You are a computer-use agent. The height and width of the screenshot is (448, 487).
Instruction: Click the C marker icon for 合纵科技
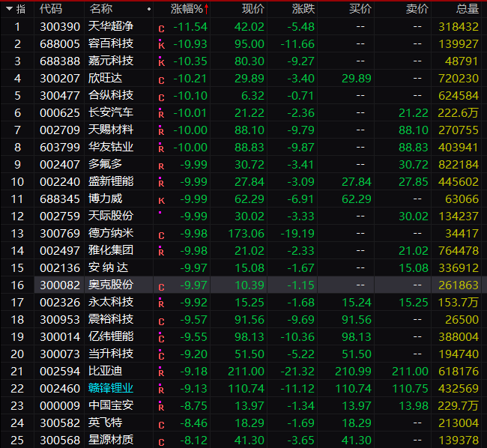pyautogui.click(x=161, y=98)
